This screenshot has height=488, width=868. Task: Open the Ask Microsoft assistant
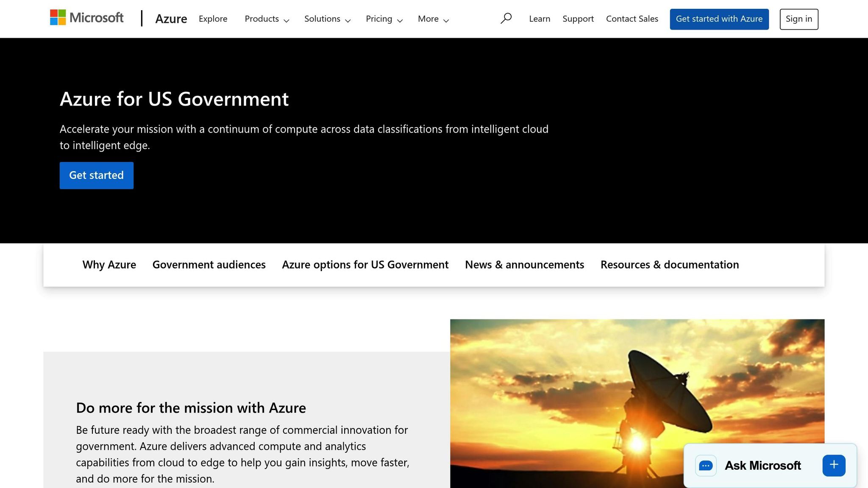(762, 465)
